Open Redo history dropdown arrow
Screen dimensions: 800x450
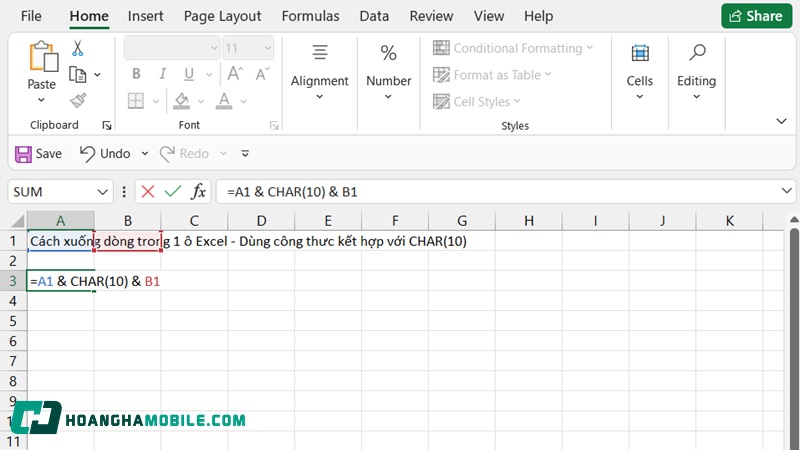(x=223, y=154)
